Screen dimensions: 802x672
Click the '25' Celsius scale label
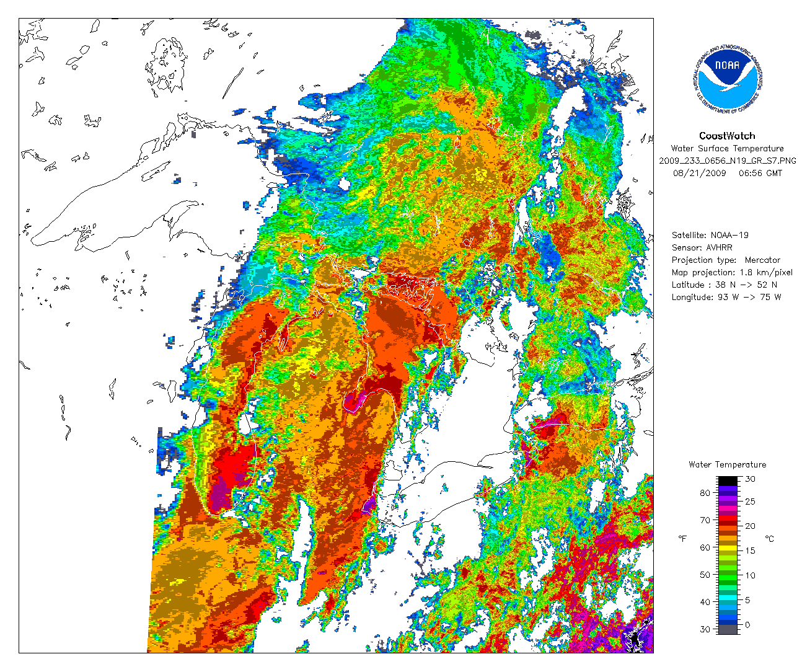750,502
